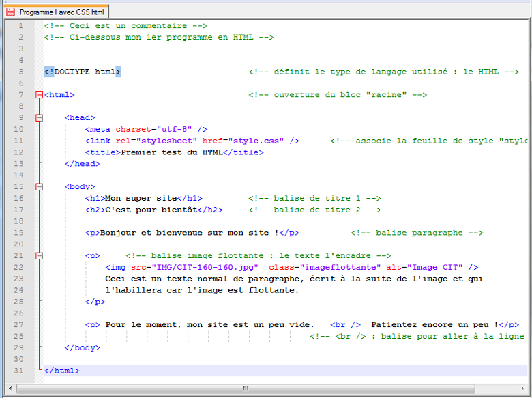
Task: Click the comment "balise image flottante"
Action: tap(258, 256)
